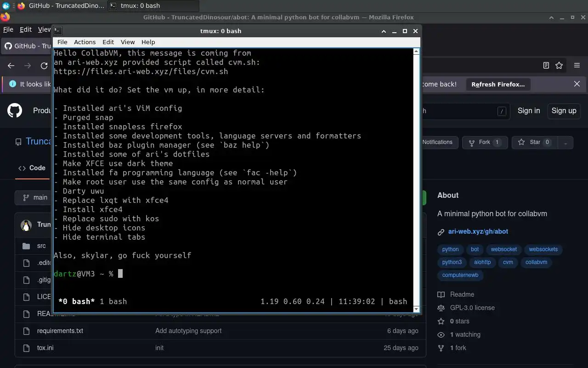The height and width of the screenshot is (368, 588).
Task: Open the terminal's View menu
Action: click(x=128, y=42)
